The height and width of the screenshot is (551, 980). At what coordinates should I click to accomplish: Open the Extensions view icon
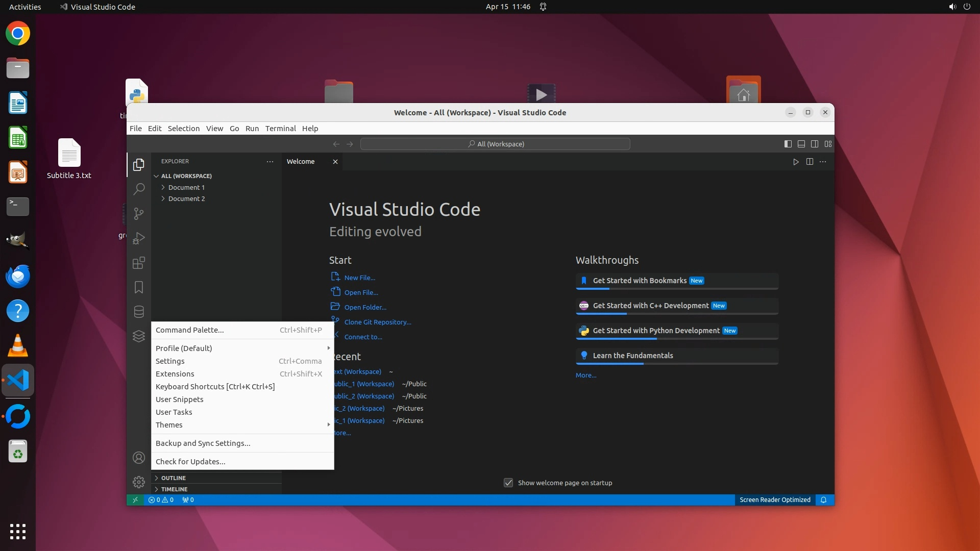tap(138, 263)
